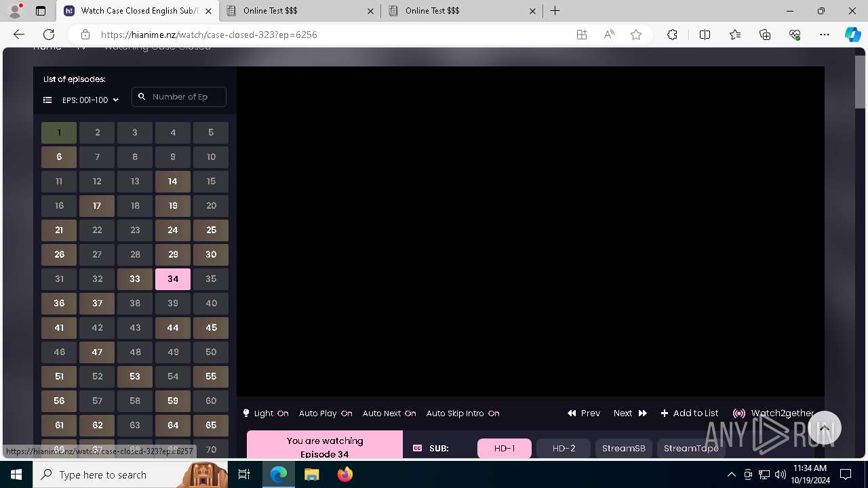868x488 pixels.
Task: Open the notification center
Action: click(x=846, y=474)
